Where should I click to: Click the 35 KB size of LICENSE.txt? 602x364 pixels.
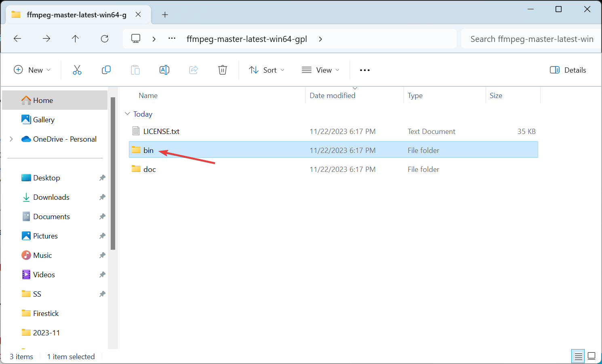click(526, 132)
